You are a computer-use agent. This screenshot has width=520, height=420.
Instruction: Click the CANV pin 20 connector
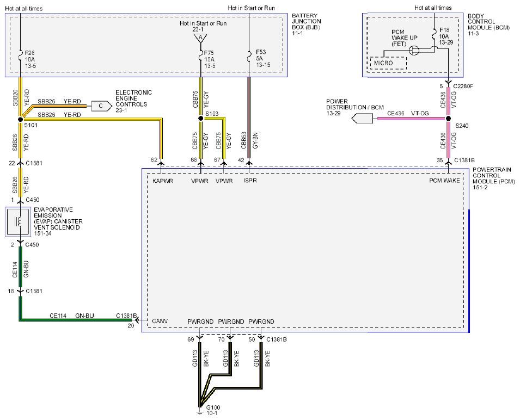point(136,320)
